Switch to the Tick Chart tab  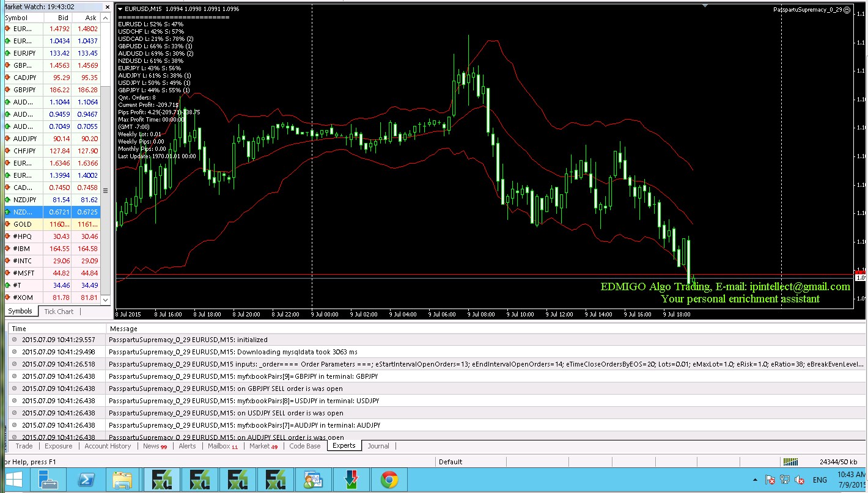59,312
